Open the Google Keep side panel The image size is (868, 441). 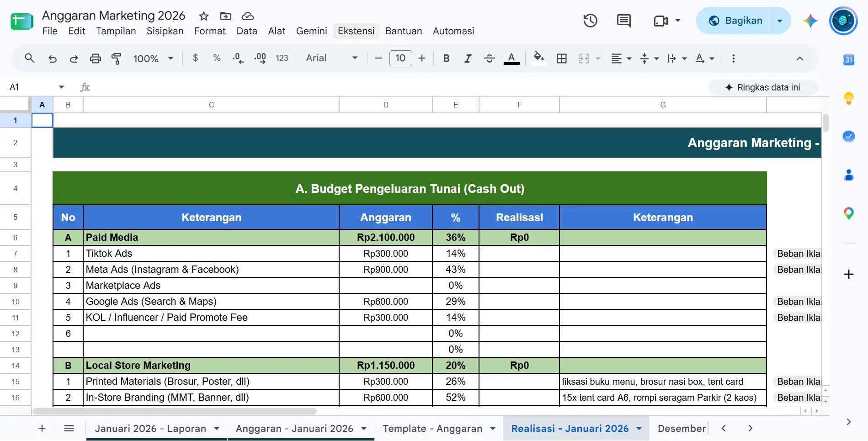(x=849, y=98)
